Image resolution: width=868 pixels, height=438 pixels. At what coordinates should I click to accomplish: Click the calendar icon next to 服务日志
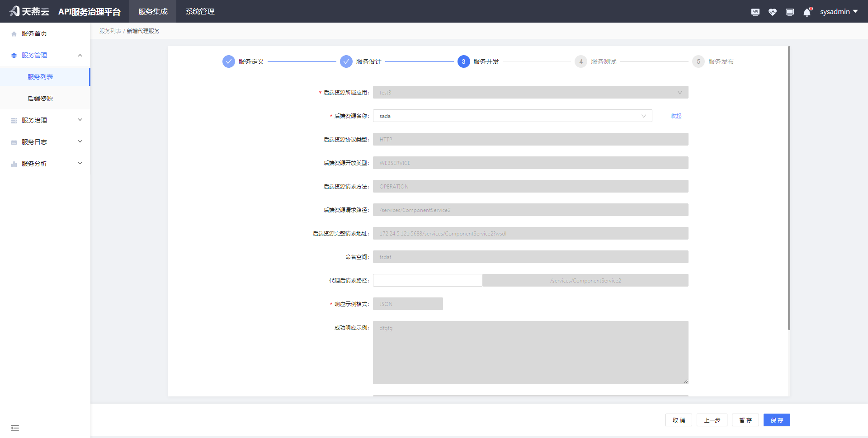13,141
